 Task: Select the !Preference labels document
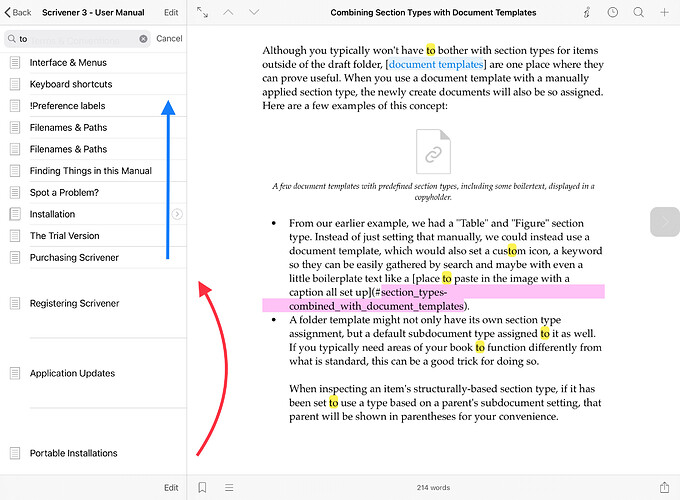(93, 106)
